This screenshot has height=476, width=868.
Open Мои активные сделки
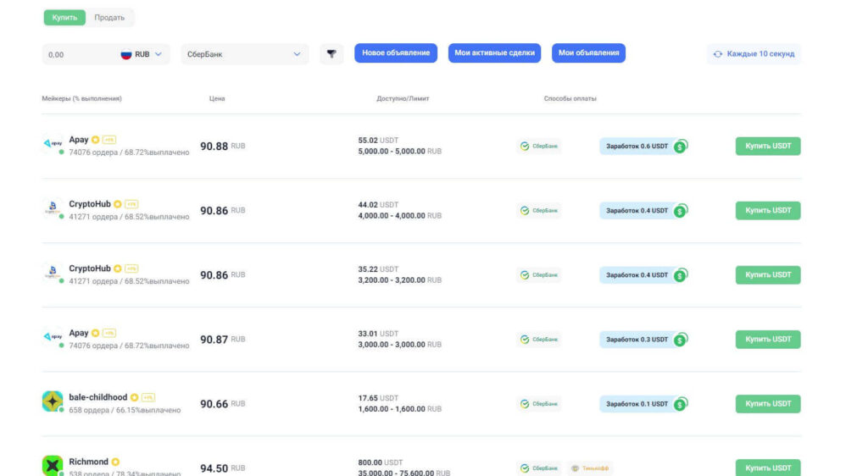tap(494, 53)
